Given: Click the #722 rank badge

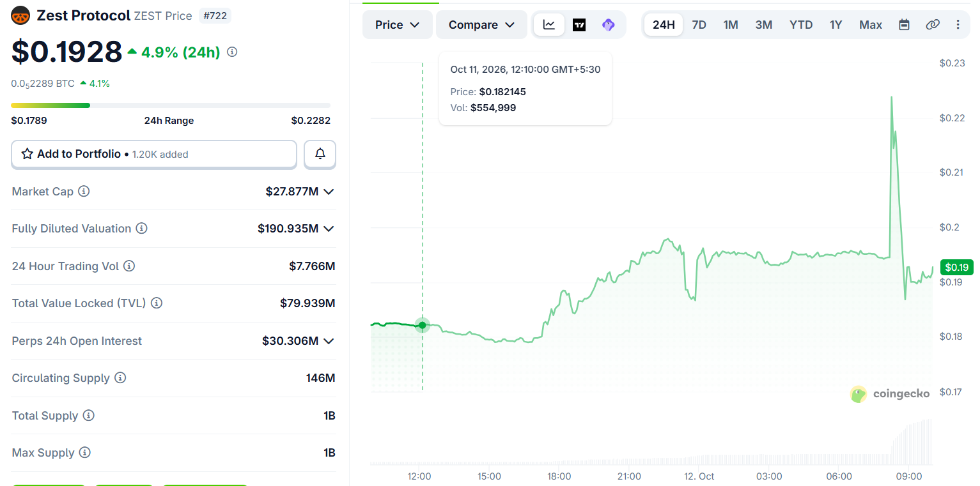Looking at the screenshot, I should pyautogui.click(x=215, y=15).
